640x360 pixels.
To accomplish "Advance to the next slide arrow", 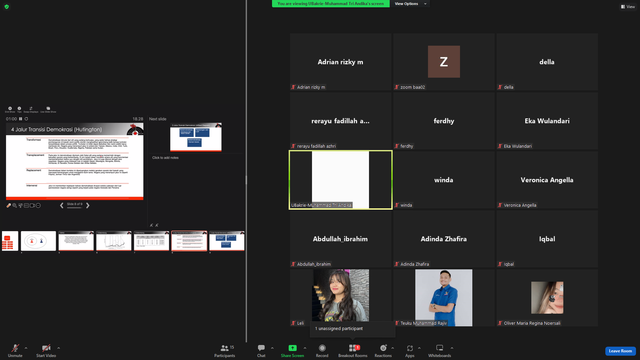I will 87,205.
